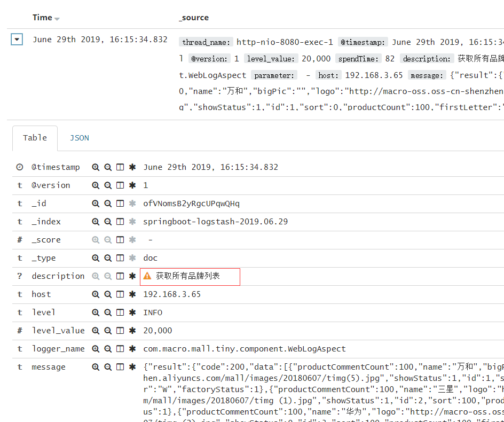Click the warning icon beside 获取所有品牌列表
Image resolution: width=504 pixels, height=422 pixels.
(148, 276)
